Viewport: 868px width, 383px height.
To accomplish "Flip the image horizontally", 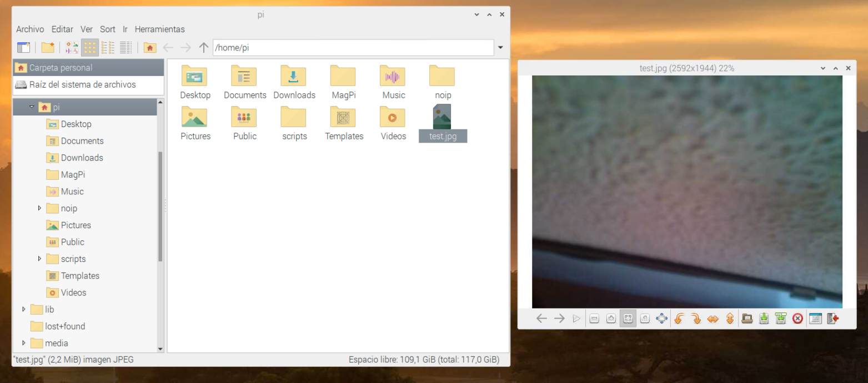I will tap(713, 319).
